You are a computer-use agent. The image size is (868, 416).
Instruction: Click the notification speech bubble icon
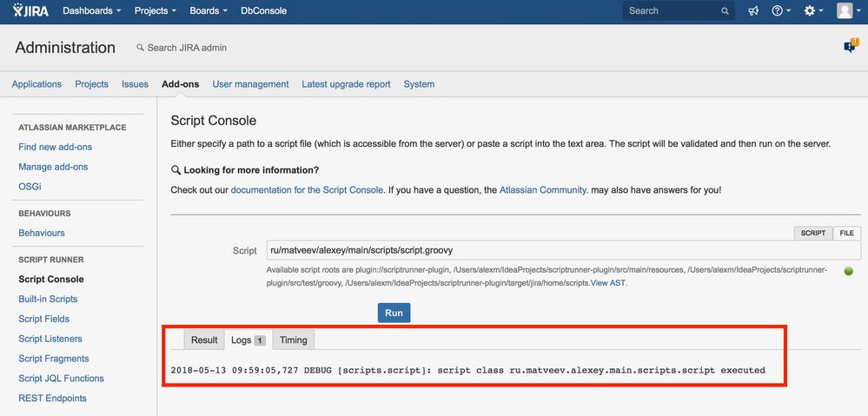(851, 47)
